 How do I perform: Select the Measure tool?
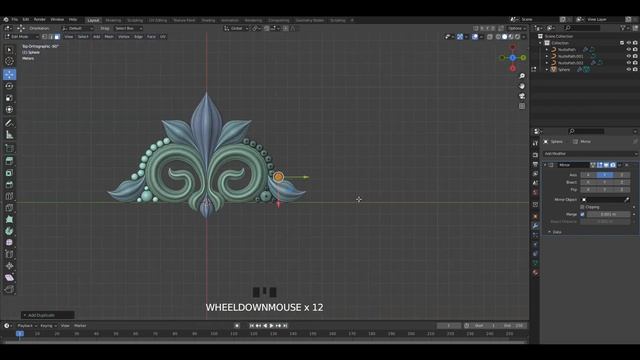9,135
